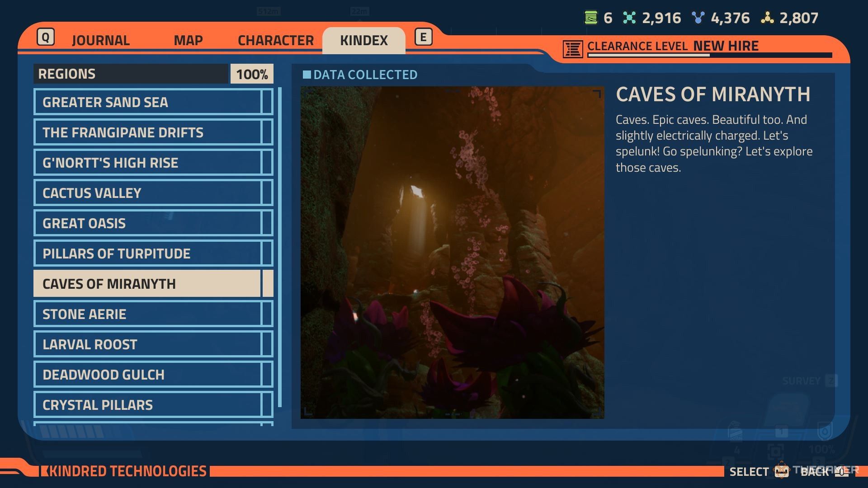The image size is (868, 488).
Task: Click the blue Y-shaped resource icon
Action: pos(698,18)
